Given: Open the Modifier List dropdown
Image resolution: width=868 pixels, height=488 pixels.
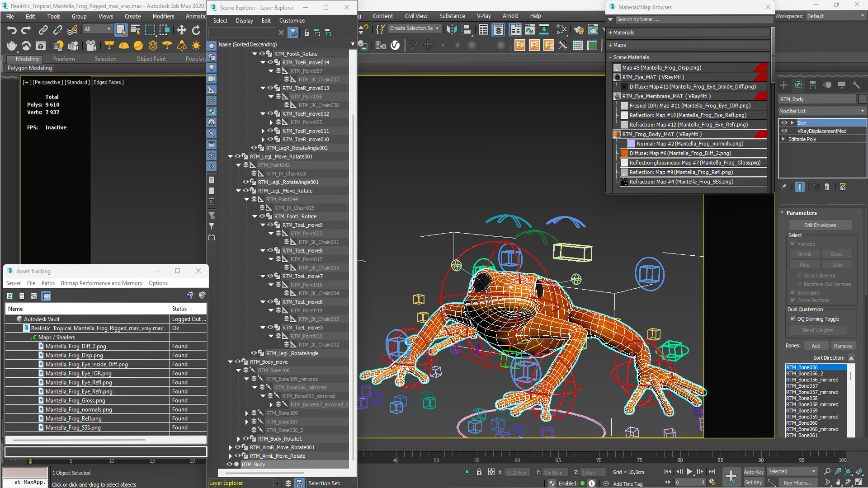Looking at the screenshot, I should (821, 111).
